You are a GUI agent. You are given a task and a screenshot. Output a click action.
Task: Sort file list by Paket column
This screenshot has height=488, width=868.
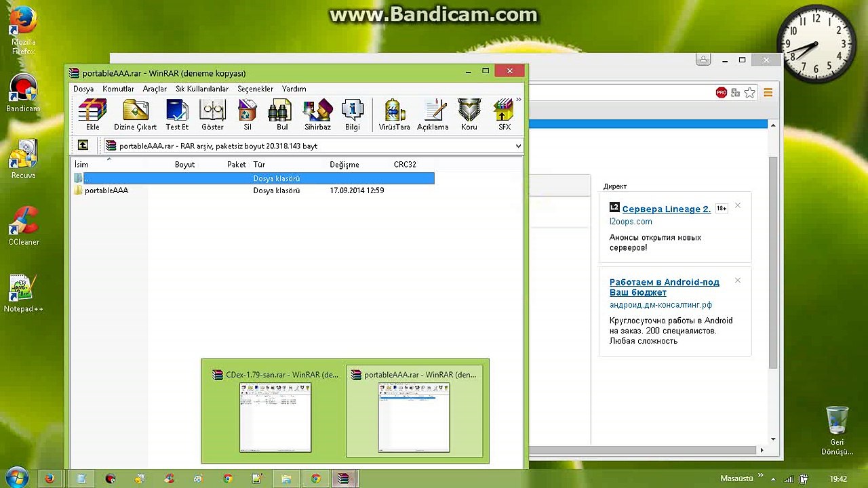coord(237,165)
